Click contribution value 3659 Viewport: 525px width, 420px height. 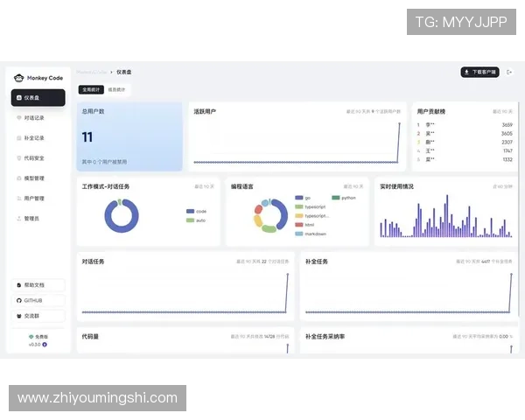(507, 124)
